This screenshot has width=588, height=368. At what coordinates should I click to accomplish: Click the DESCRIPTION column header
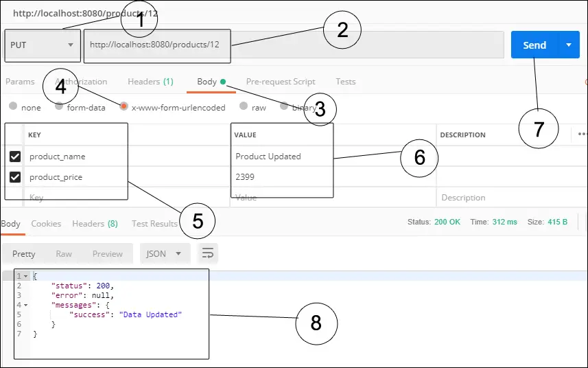point(462,135)
